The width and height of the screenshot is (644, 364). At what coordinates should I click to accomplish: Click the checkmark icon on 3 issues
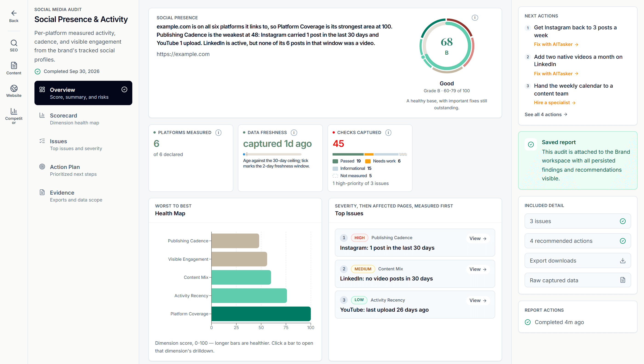622,221
